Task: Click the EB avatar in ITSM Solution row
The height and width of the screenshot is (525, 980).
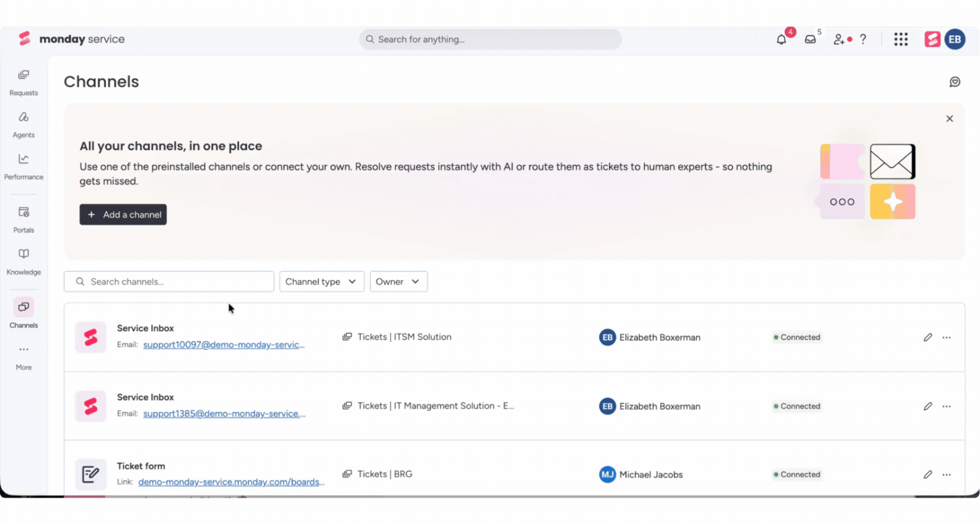Action: coord(607,337)
